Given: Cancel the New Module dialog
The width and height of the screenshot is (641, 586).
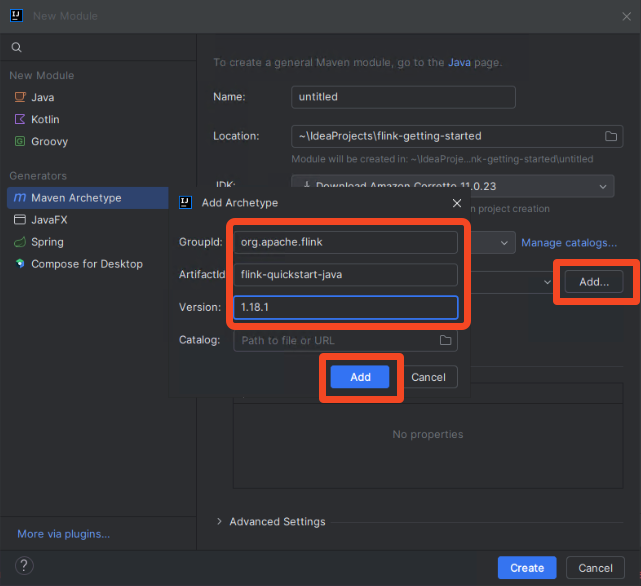Looking at the screenshot, I should point(595,568).
